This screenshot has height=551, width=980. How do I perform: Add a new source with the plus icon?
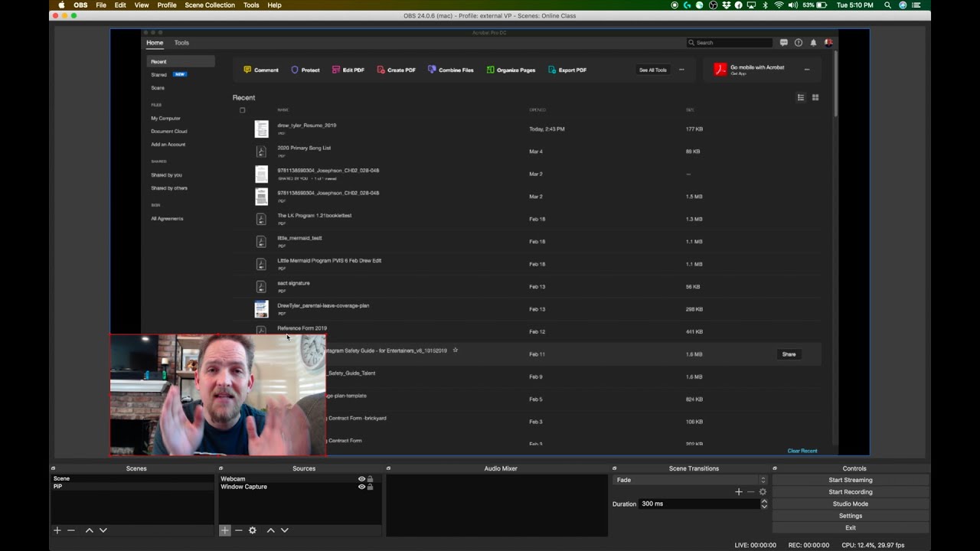(x=224, y=530)
